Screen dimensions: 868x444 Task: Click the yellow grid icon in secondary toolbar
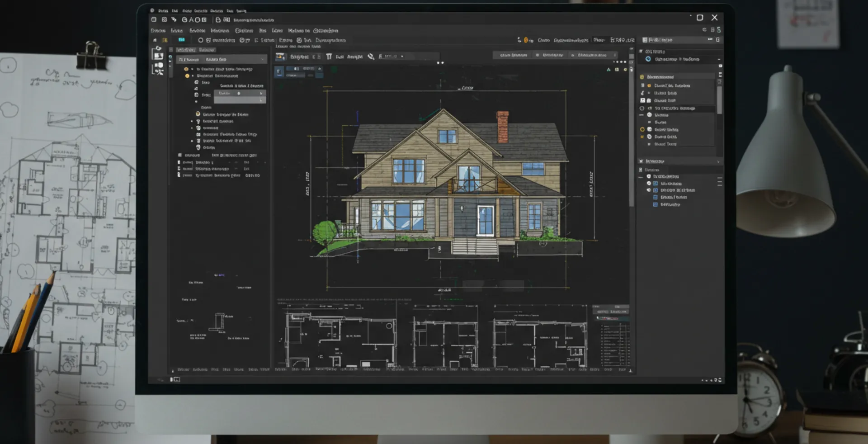coord(165,40)
